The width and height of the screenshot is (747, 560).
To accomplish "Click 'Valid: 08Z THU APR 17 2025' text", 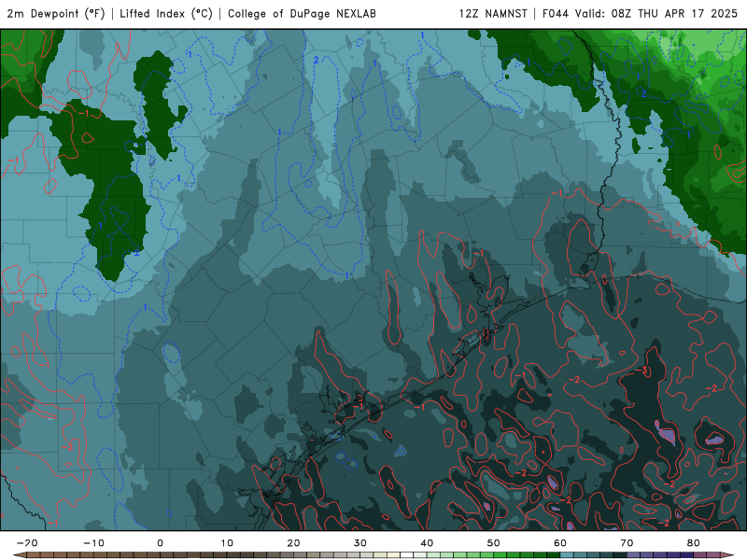I will 656,14.
